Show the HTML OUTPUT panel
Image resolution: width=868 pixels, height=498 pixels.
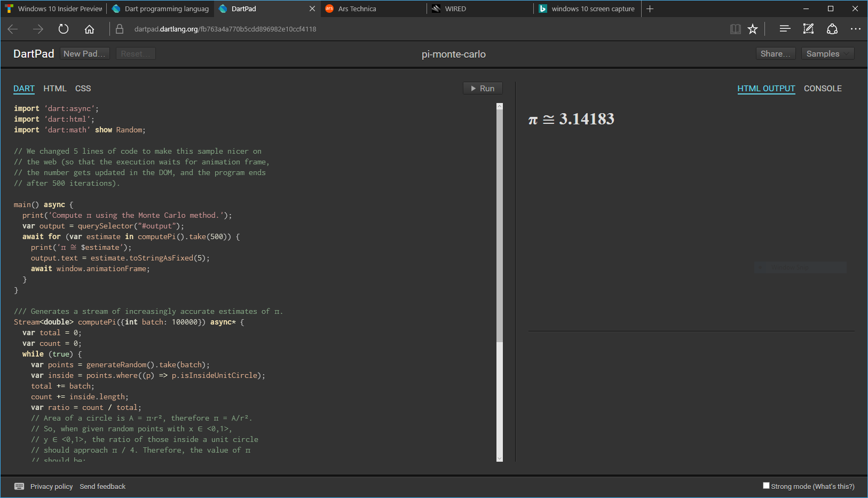tap(766, 89)
